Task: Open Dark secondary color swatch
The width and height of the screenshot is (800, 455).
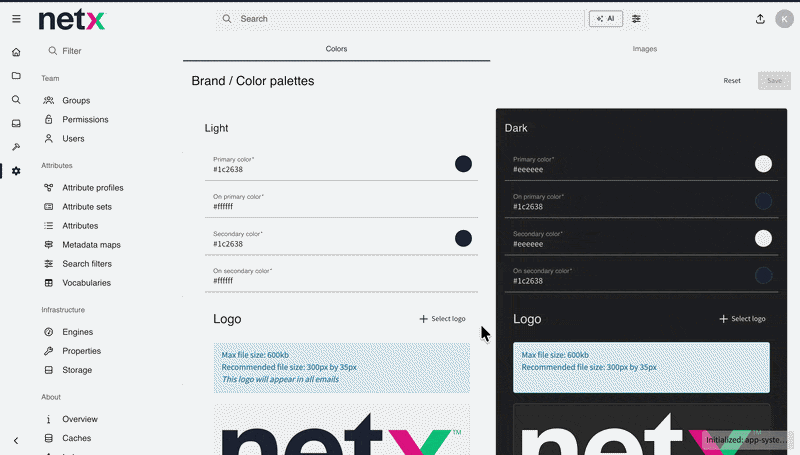Action: pos(763,238)
